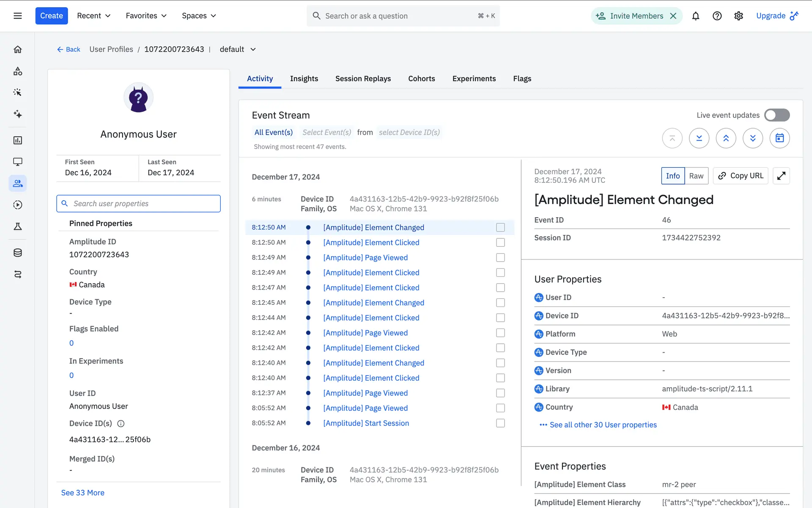Click the help question mark icon
812x508 pixels.
pyautogui.click(x=717, y=16)
